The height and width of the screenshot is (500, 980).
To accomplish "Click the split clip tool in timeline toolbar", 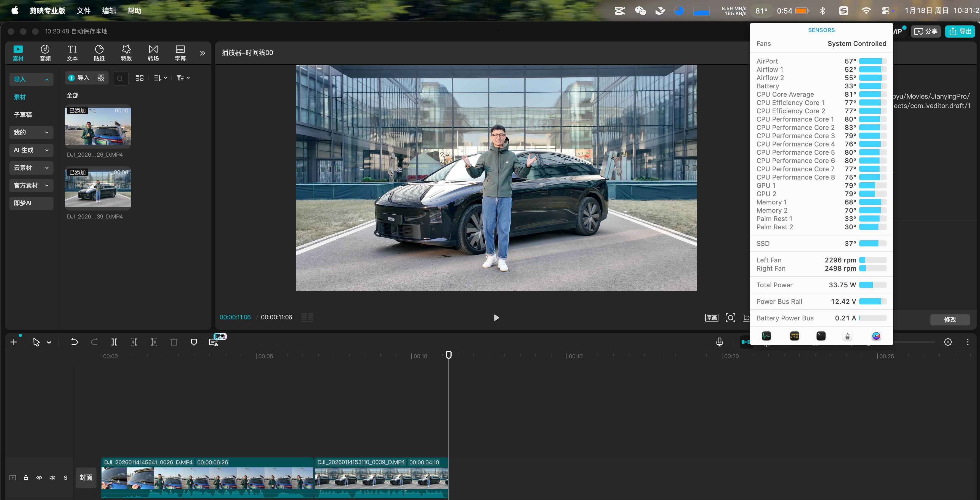I will tap(114, 342).
